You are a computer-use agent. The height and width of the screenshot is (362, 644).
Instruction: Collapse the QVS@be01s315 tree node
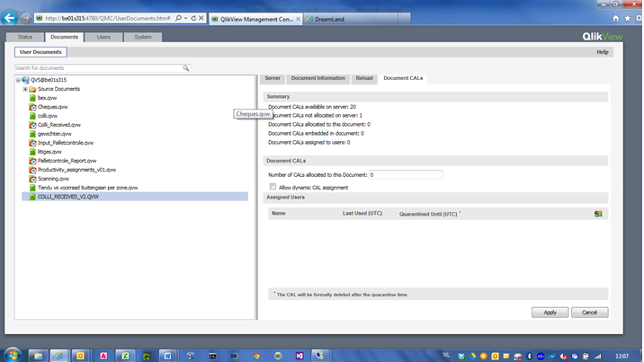coord(18,80)
